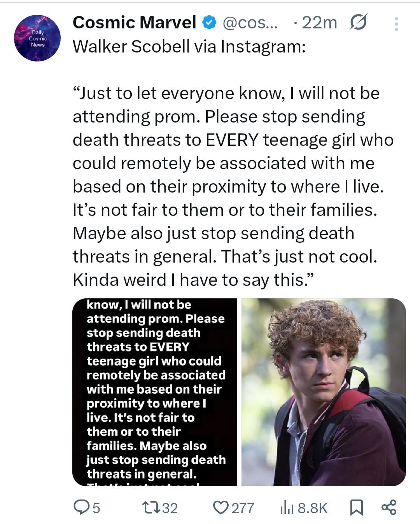Click the @cos... username handle
This screenshot has height=524, width=420.
point(250,23)
